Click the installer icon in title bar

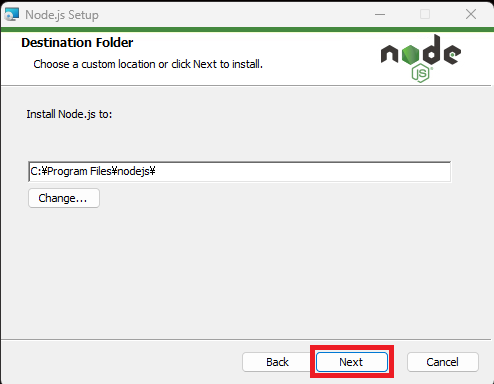tap(12, 15)
